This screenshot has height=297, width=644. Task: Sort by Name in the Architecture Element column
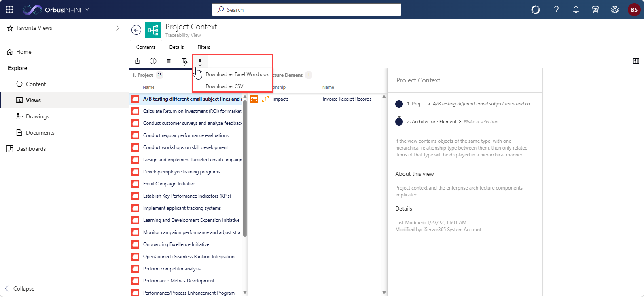coord(328,87)
